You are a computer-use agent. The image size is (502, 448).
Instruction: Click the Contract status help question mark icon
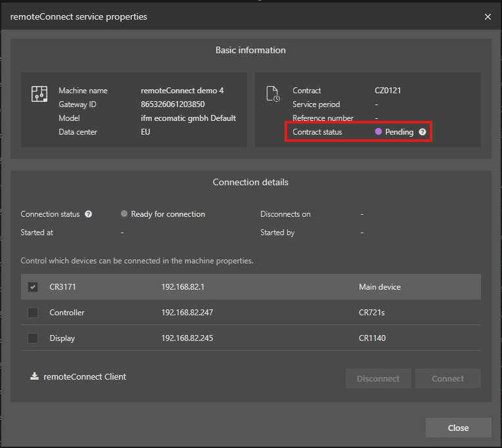(422, 132)
